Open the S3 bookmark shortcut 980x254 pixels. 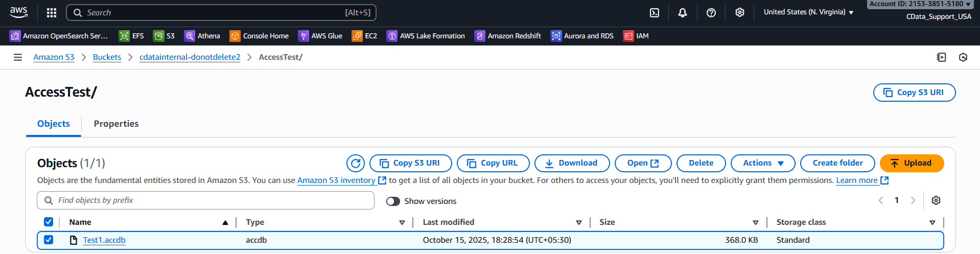[x=165, y=36]
